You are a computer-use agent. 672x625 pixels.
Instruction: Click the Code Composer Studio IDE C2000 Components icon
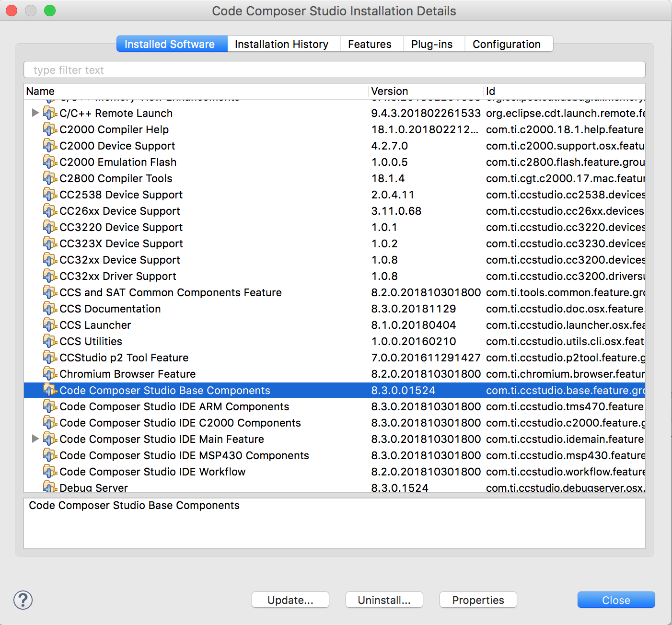point(50,423)
